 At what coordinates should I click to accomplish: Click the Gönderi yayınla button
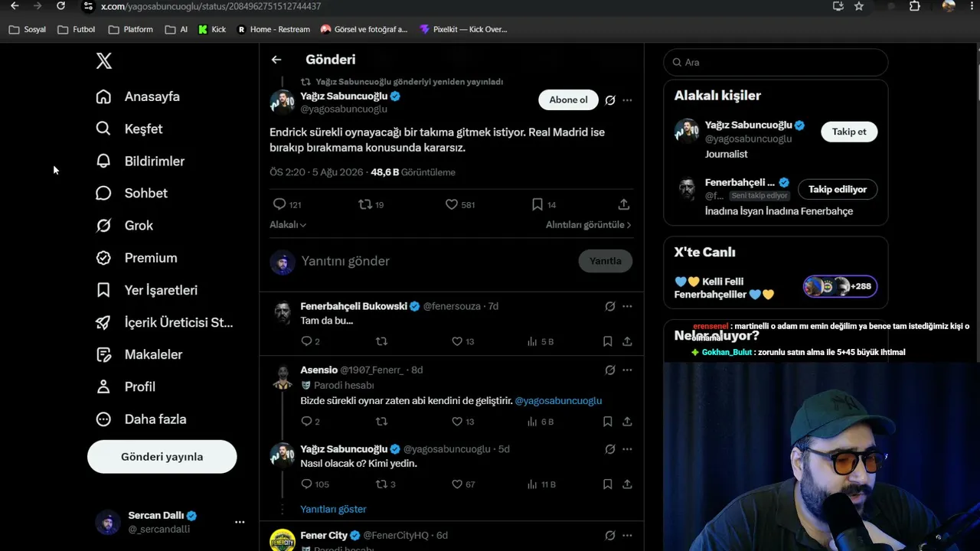point(162,457)
